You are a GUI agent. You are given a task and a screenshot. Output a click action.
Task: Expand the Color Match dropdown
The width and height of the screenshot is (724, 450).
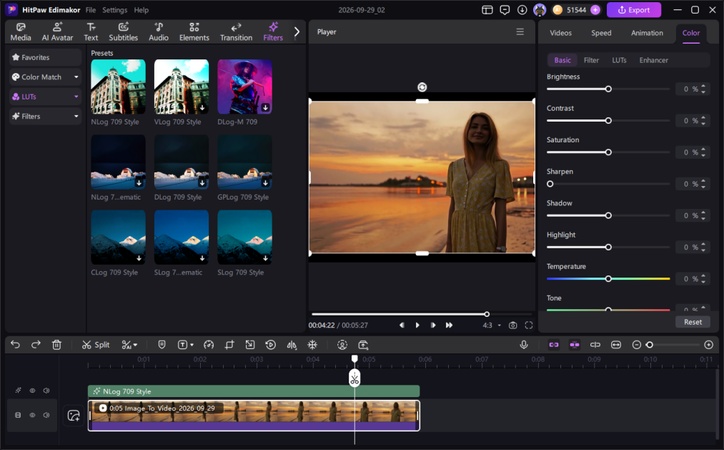(45, 77)
